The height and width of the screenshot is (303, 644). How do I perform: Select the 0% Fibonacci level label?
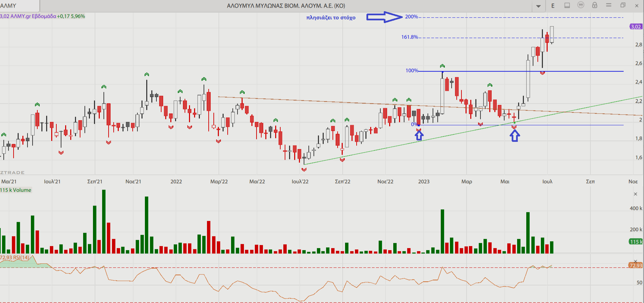[x=414, y=124]
